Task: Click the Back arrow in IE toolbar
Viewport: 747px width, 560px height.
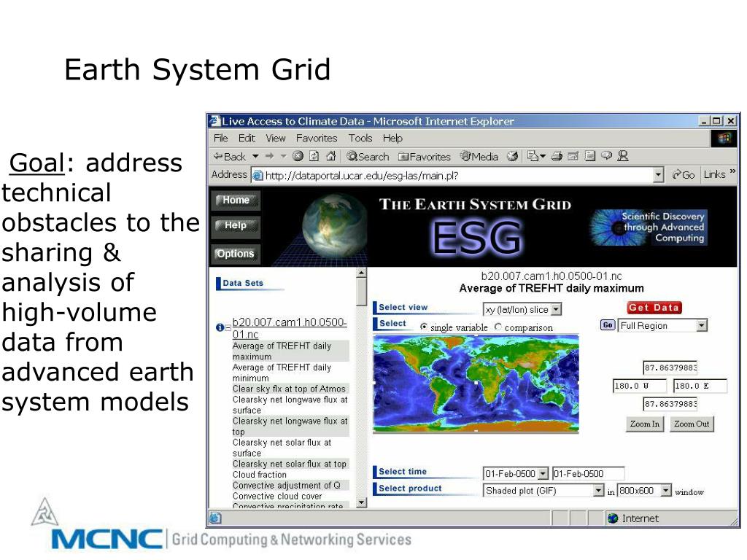Action: click(230, 156)
